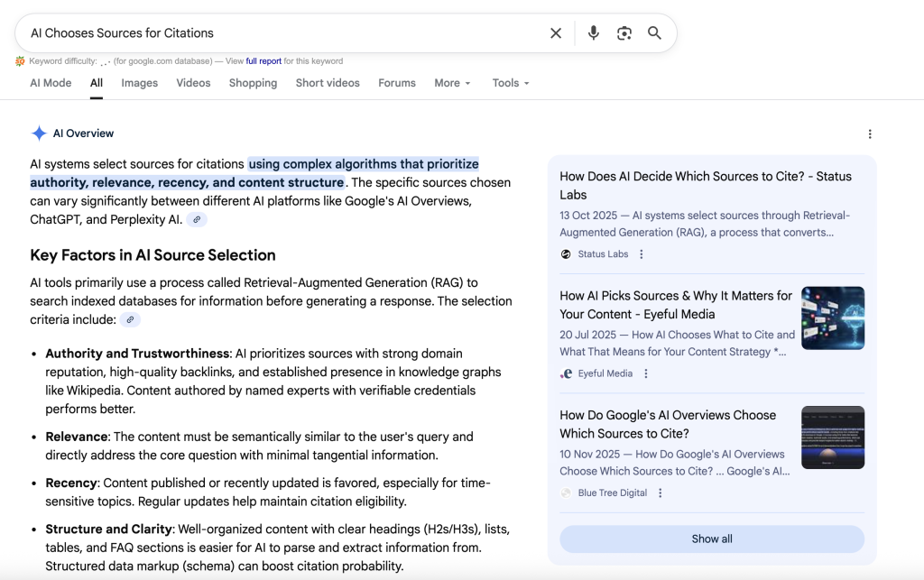Viewport: 924px width, 580px height.
Task: Start voice search with the microphone icon
Action: [594, 33]
